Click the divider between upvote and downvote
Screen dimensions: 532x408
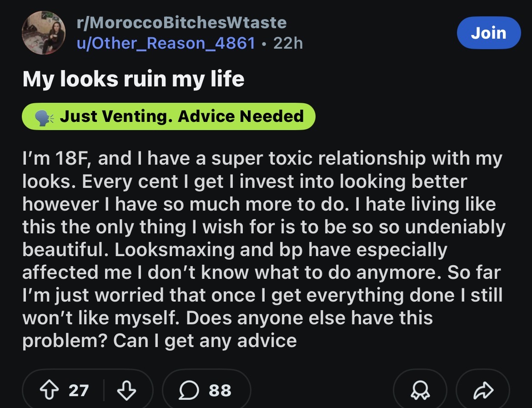tap(104, 390)
